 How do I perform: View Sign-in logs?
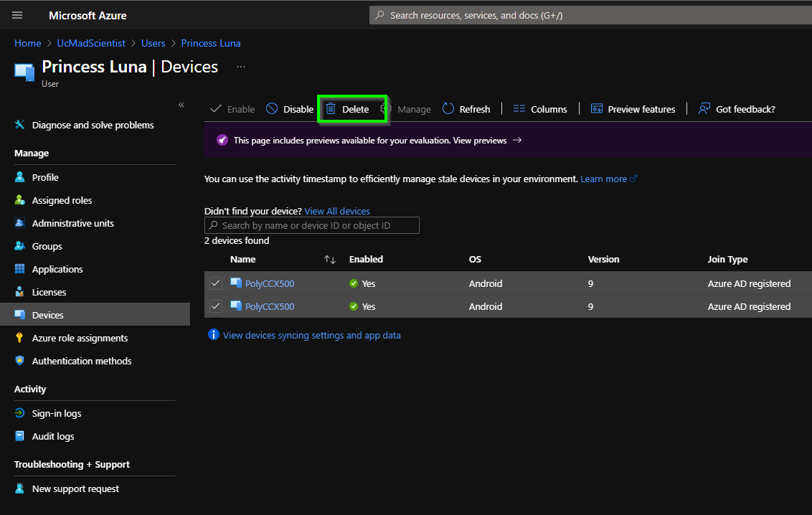57,413
